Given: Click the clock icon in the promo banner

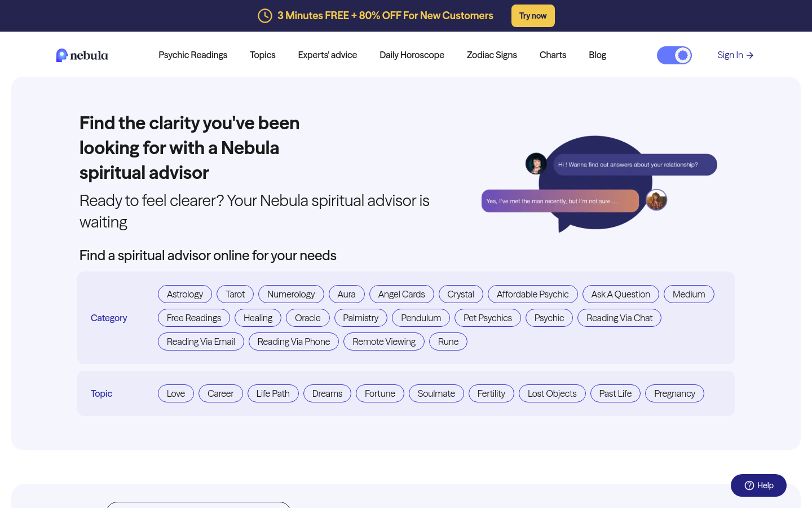Looking at the screenshot, I should point(265,16).
